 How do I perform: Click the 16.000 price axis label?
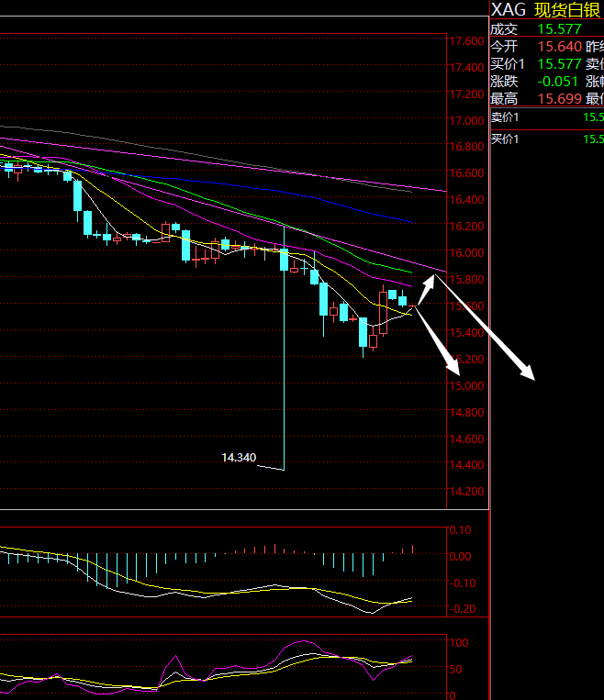(466, 252)
